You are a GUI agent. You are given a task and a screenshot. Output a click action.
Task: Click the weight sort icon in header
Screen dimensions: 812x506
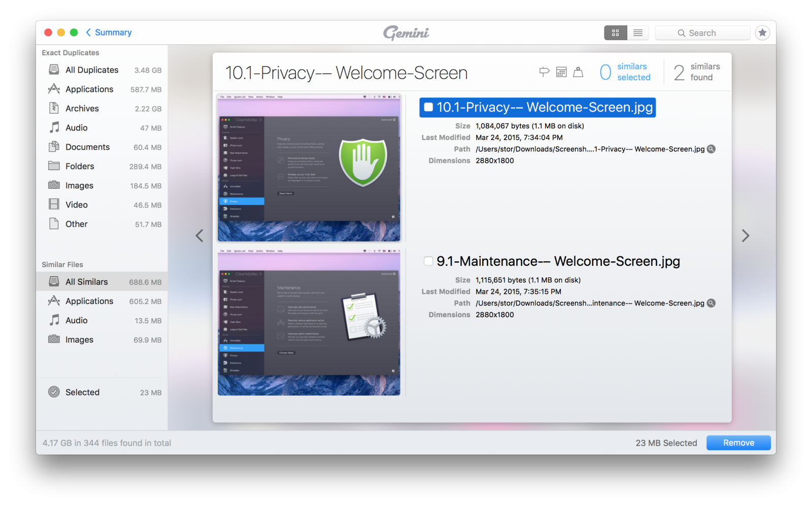(x=578, y=72)
